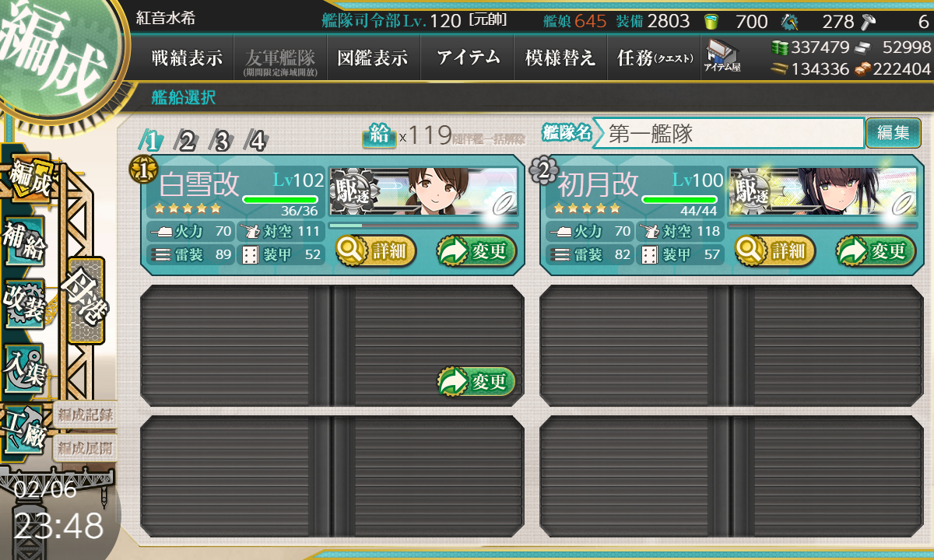Open the 戦績表示 menu
Viewport: 934px width, 560px height.
coord(187,58)
